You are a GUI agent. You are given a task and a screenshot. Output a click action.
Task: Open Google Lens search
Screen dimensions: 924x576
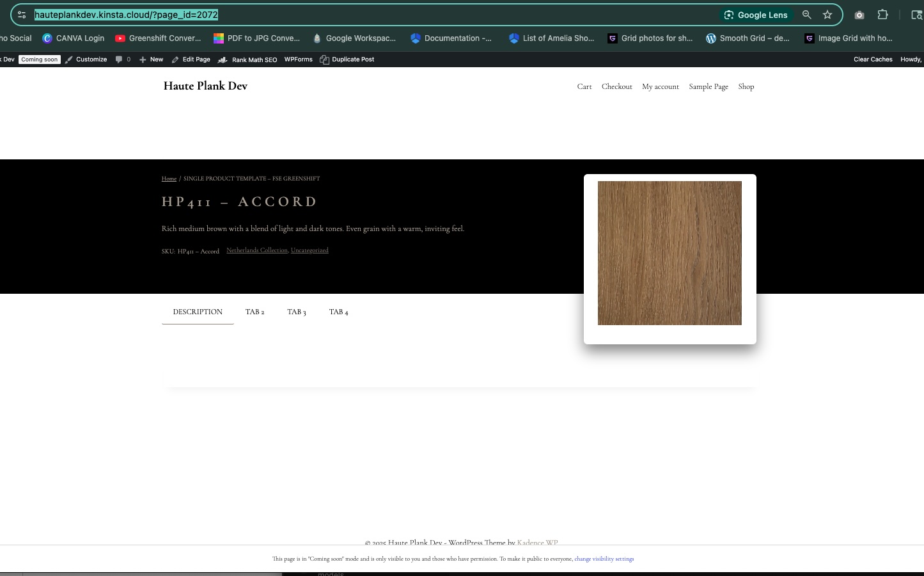coord(756,15)
